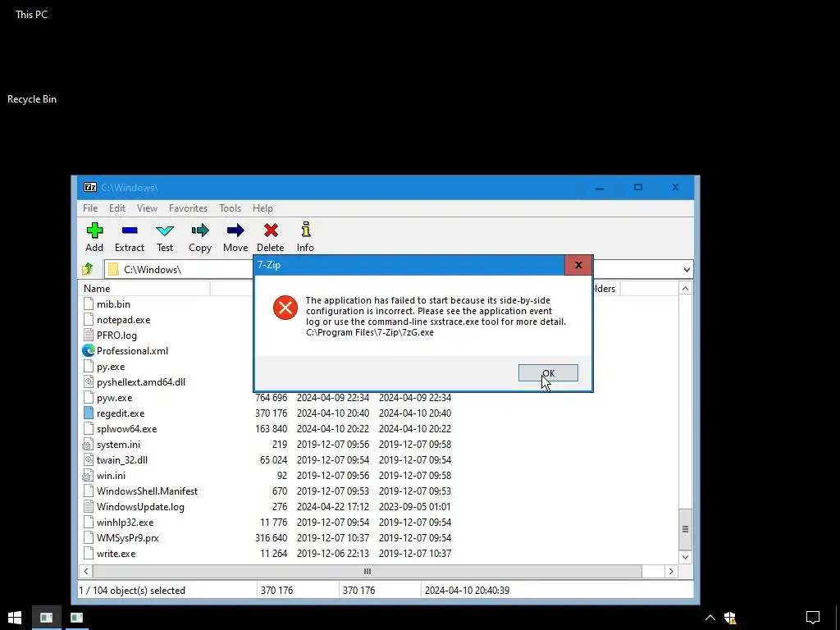Click the Info toolbar icon

pyautogui.click(x=305, y=230)
